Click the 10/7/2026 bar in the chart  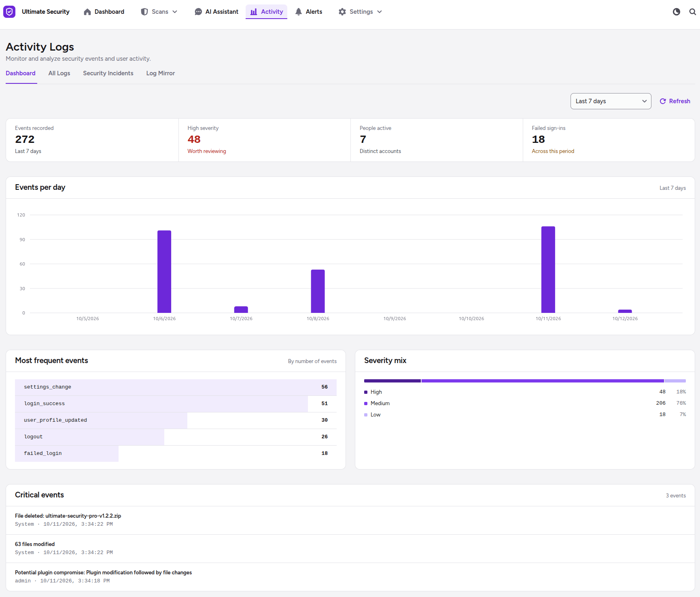coord(241,310)
